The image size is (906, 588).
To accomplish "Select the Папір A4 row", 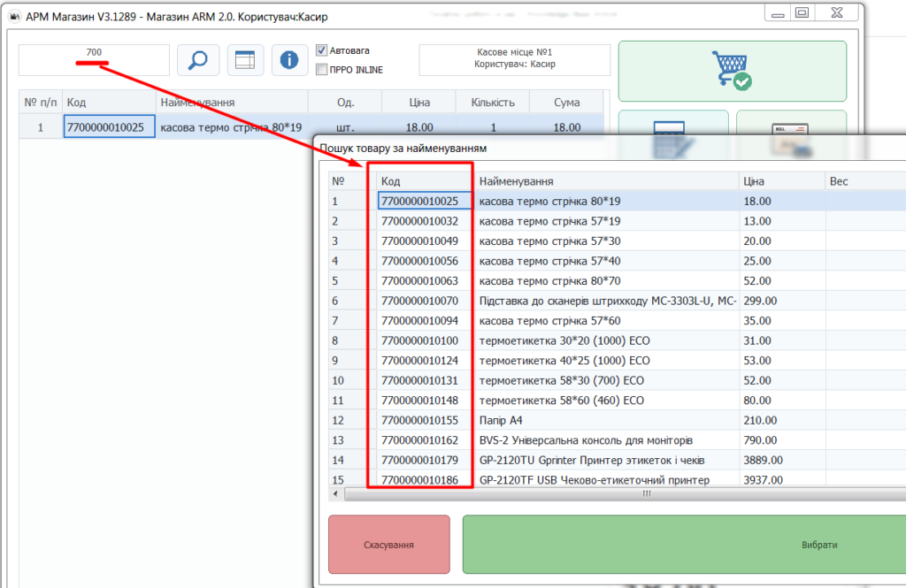I will point(617,421).
